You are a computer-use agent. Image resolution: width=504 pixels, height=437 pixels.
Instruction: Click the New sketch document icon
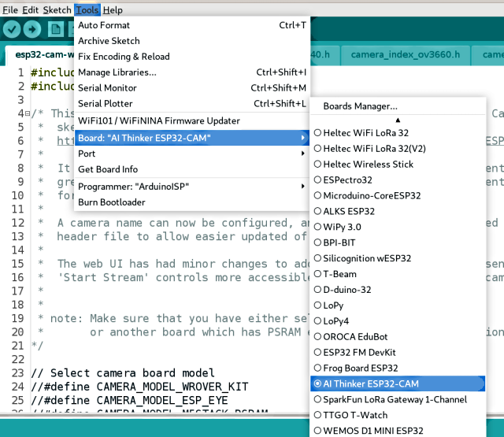[56, 29]
